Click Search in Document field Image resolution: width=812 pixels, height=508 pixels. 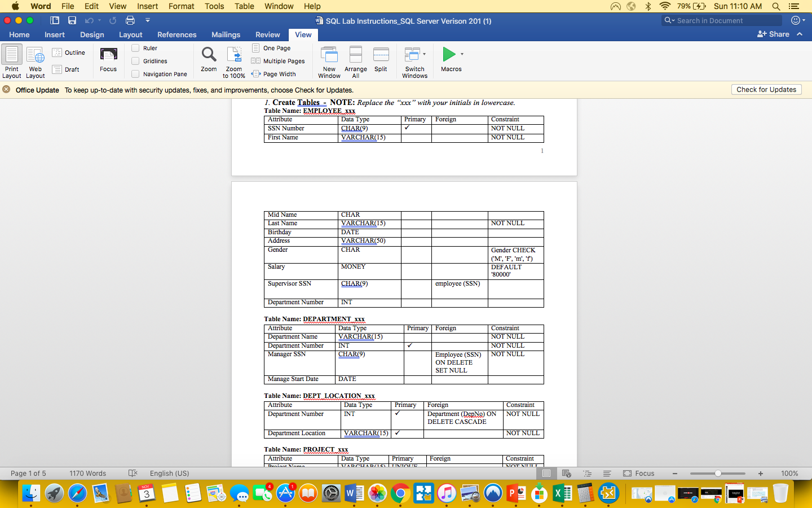[x=722, y=20]
